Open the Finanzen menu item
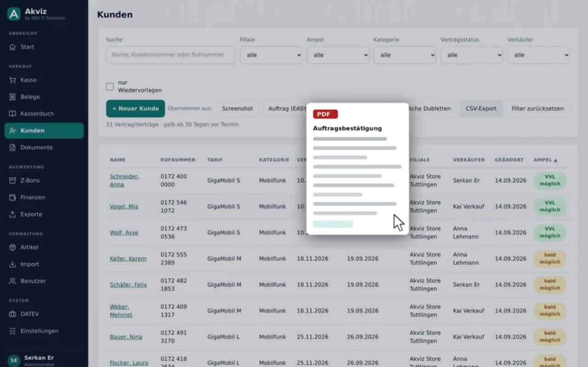This screenshot has height=367, width=588. pos(44,197)
